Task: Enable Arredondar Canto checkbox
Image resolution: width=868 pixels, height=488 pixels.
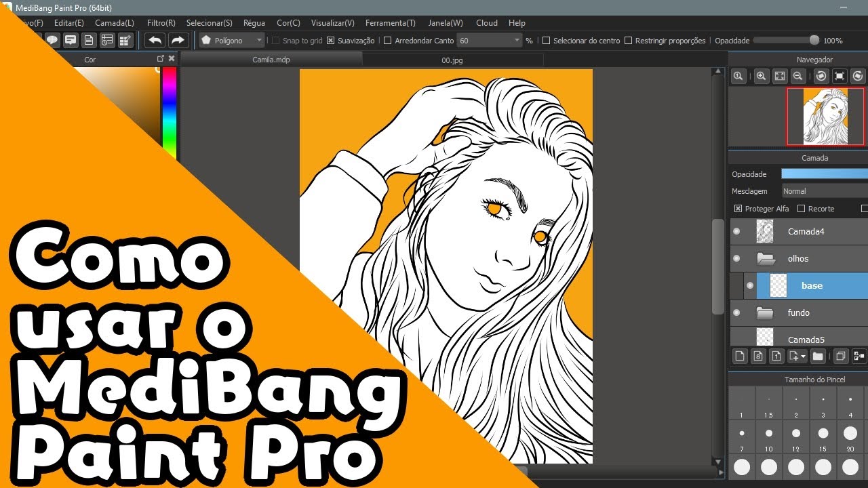Action: (x=388, y=41)
